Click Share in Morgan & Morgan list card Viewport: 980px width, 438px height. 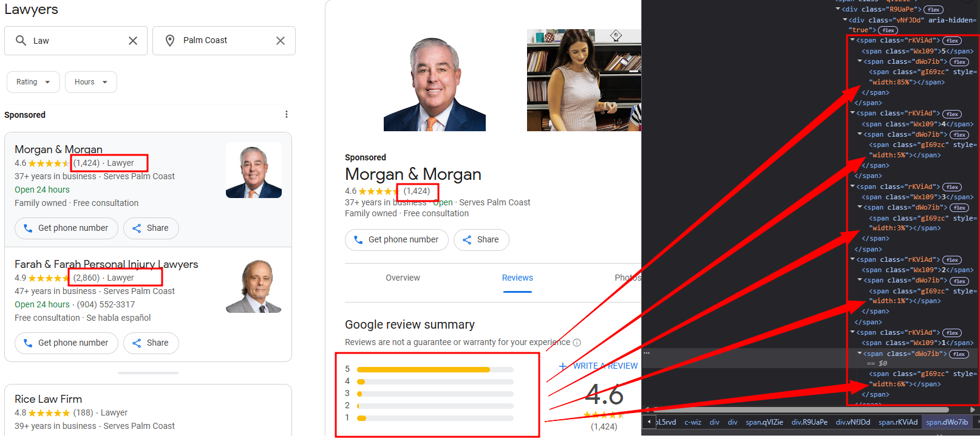(x=151, y=228)
